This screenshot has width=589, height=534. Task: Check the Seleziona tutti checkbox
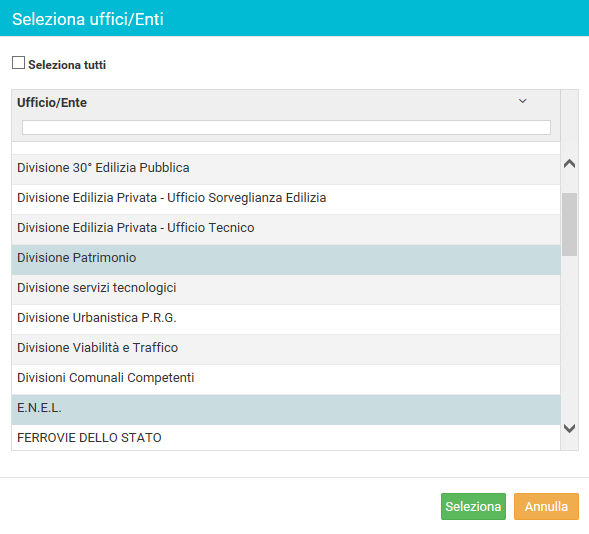pos(18,63)
